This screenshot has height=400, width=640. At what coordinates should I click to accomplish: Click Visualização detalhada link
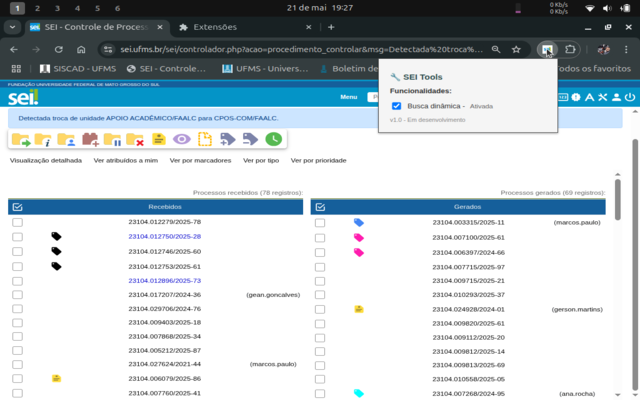coord(46,160)
